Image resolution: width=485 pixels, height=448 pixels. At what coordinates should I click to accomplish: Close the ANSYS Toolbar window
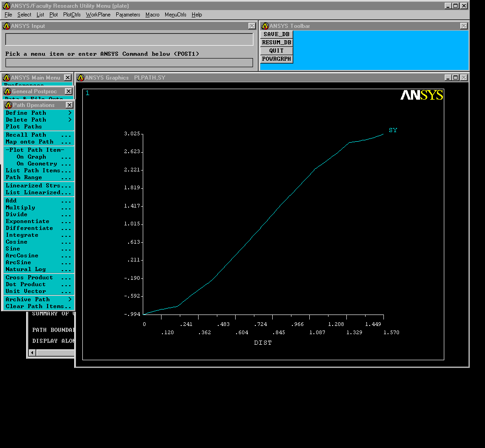(463, 26)
